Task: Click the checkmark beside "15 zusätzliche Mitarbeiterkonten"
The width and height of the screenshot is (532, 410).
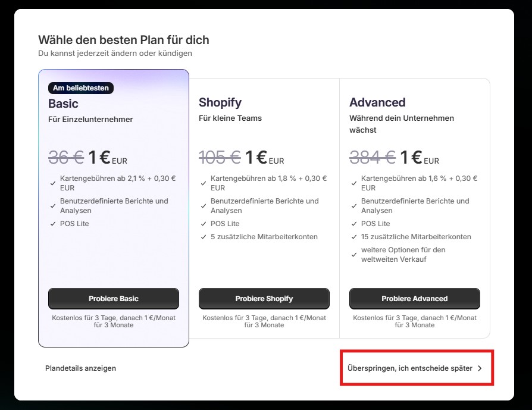Action: [354, 237]
